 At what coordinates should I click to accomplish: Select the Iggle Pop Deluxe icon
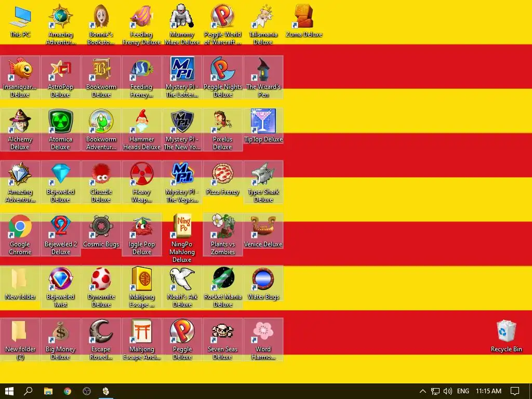point(141,235)
